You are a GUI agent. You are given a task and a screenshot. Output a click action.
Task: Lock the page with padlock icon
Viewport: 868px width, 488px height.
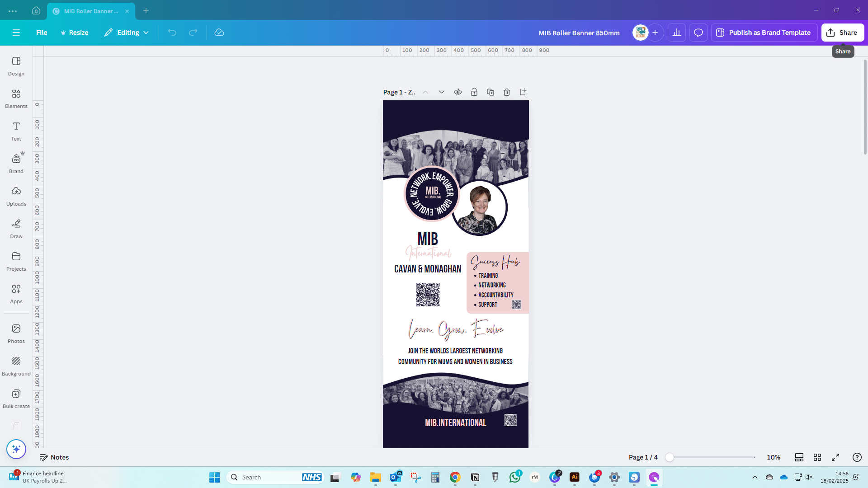pos(474,92)
